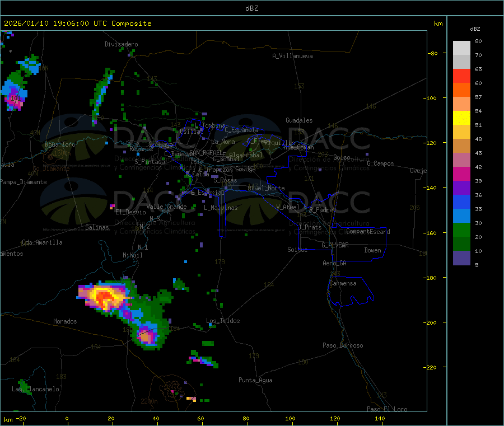504x426 pixels.
Task: Click the SAN_RAFAEL city label
Action: pos(206,152)
